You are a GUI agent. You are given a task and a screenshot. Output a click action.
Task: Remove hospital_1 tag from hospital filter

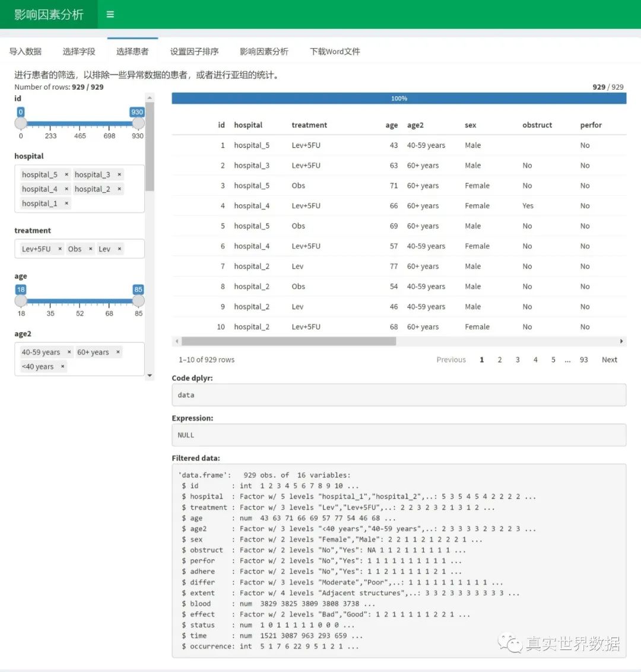pyautogui.click(x=66, y=203)
